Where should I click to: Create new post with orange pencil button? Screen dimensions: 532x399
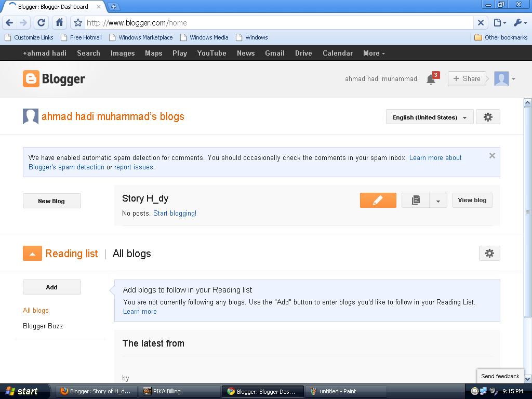[x=378, y=200]
